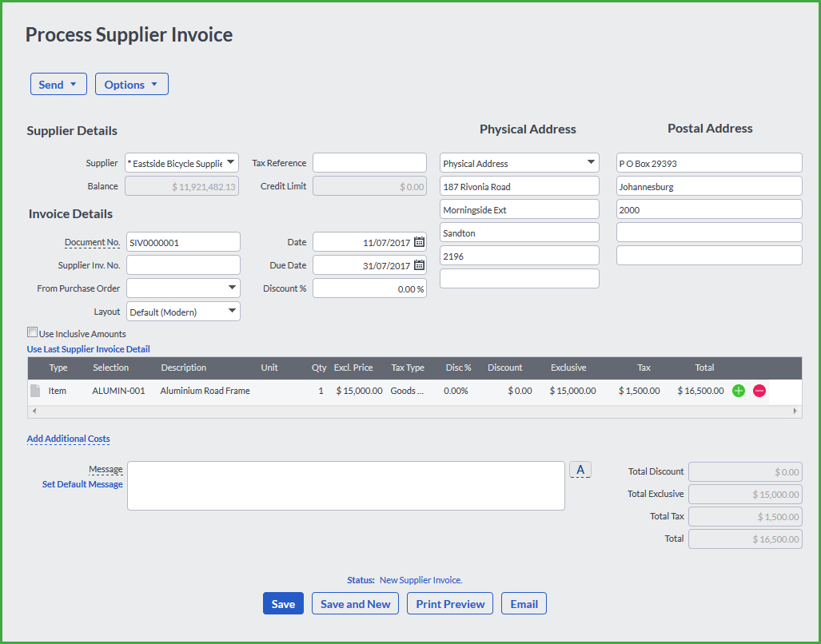
Task: Click the $ 1,500.00 Tax cell
Action: tap(639, 390)
